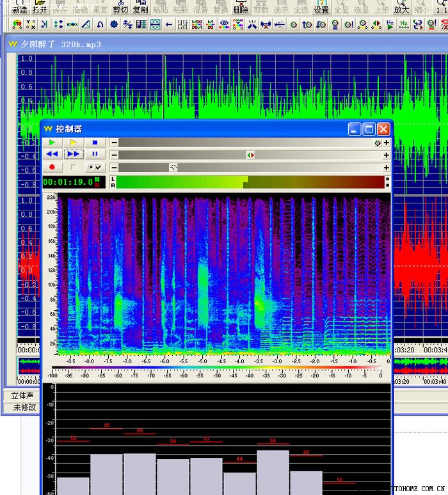Open 设置 (Settings) from the toolbar
This screenshot has height=495, width=448.
pos(321,7)
